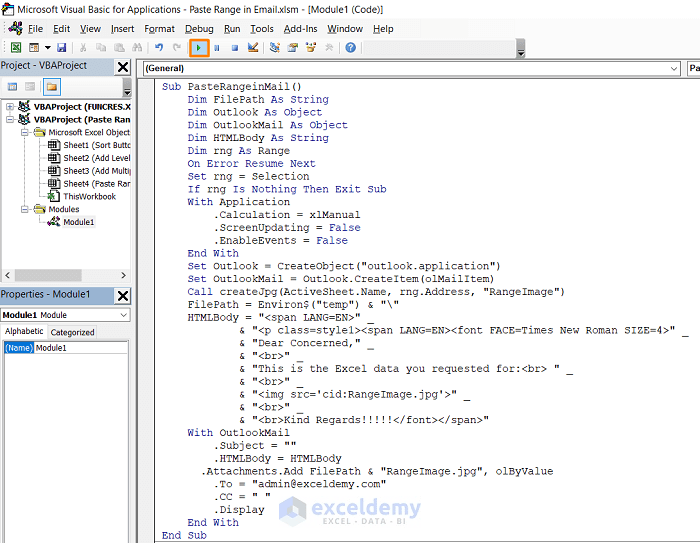Open Object Browser toolbar icon
The height and width of the screenshot is (543, 700).
click(311, 47)
